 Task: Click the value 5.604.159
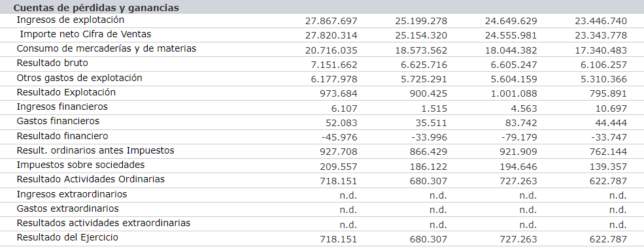coord(514,79)
